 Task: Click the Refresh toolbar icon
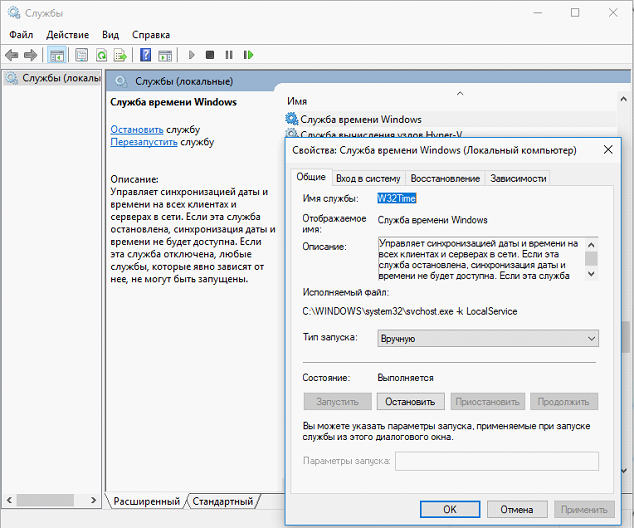point(99,55)
